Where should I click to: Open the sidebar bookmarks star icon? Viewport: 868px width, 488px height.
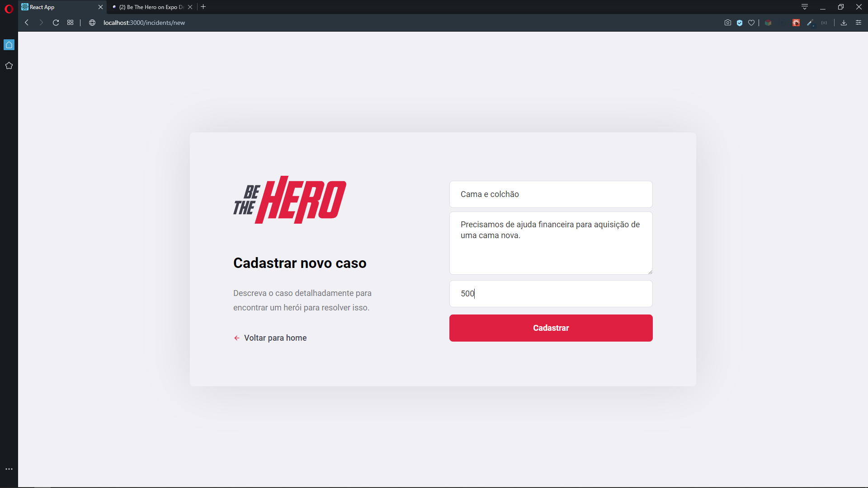[9, 66]
